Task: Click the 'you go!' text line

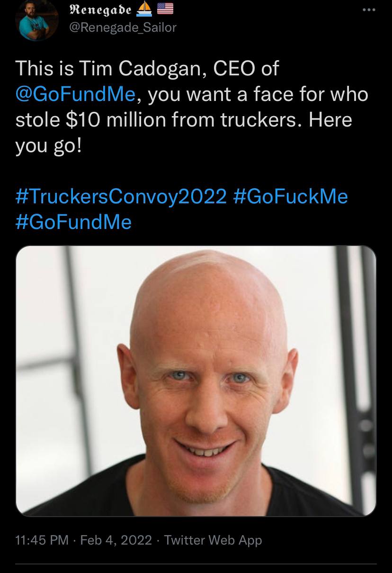Action: (x=49, y=145)
